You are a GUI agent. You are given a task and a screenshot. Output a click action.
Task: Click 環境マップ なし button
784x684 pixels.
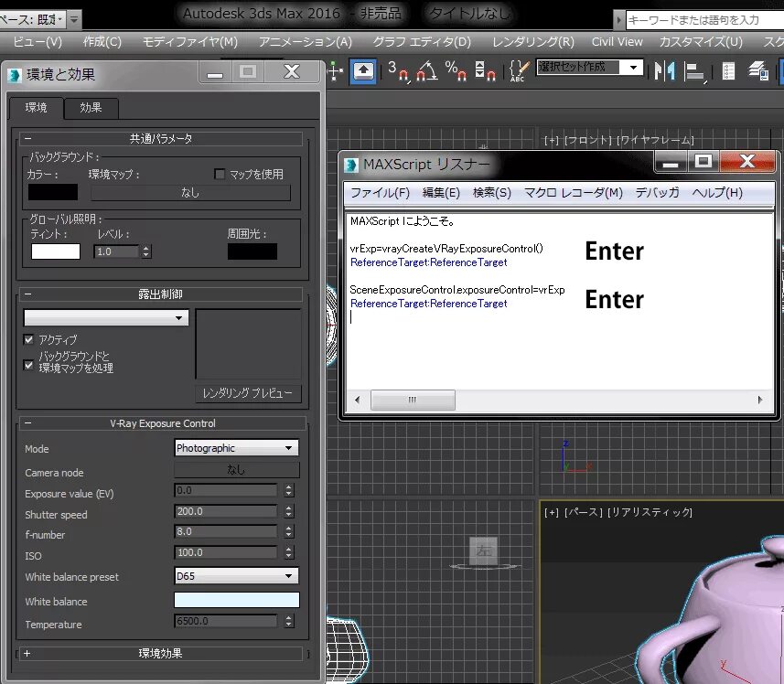tap(190, 192)
